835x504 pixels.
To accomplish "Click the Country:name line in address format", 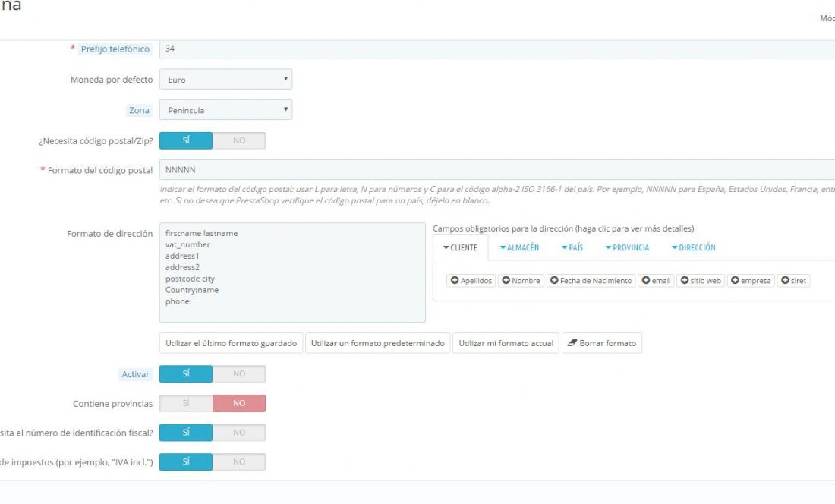I will coord(192,290).
